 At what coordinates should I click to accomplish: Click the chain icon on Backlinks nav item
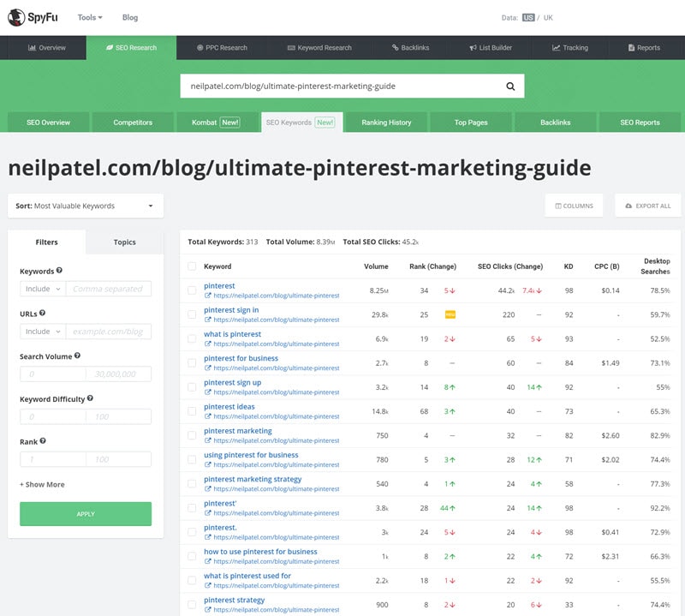click(x=396, y=48)
